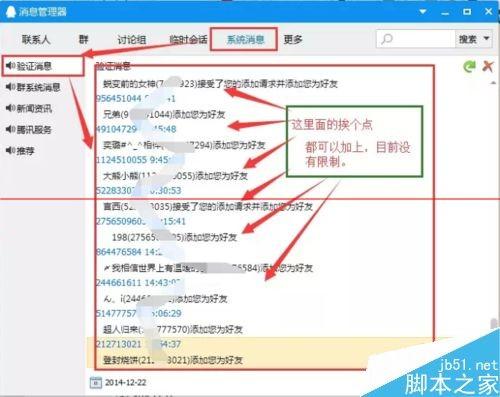This screenshot has width=500, height=397.
Task: Click the magnifier search icon
Action: (x=387, y=39)
